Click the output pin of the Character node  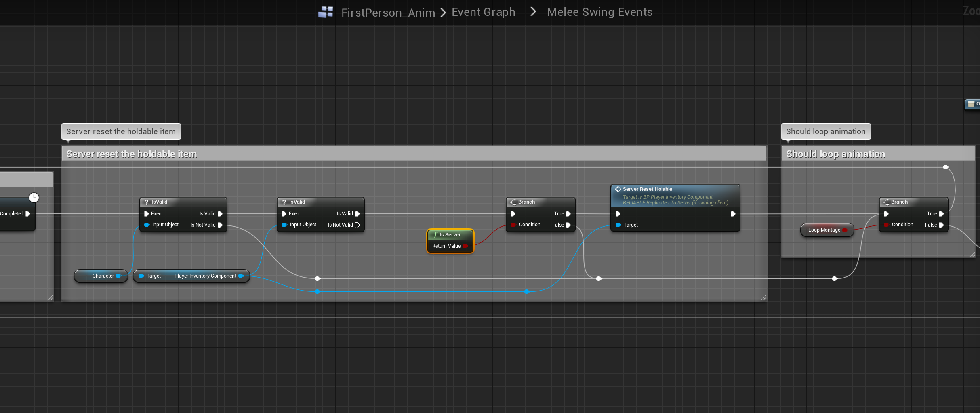coord(118,276)
